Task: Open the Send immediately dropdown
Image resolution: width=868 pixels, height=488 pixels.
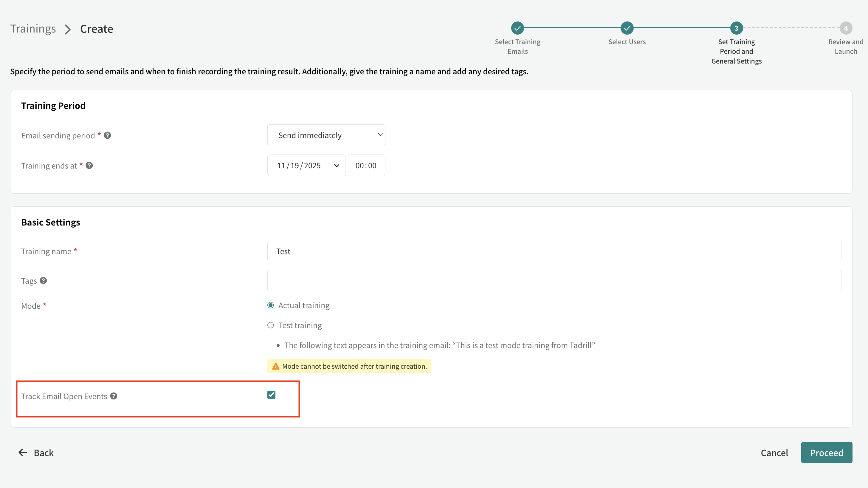Action: [326, 135]
